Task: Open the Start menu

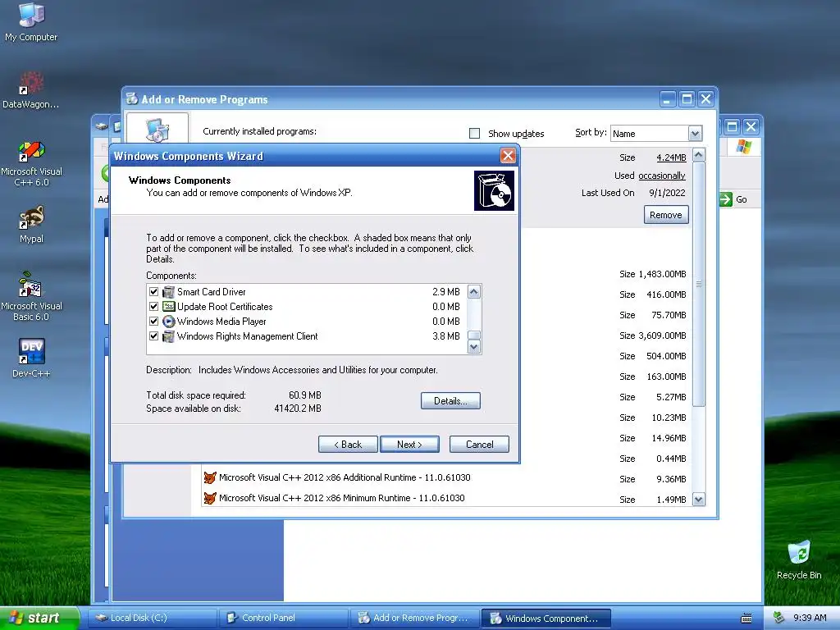Action: tap(38, 618)
